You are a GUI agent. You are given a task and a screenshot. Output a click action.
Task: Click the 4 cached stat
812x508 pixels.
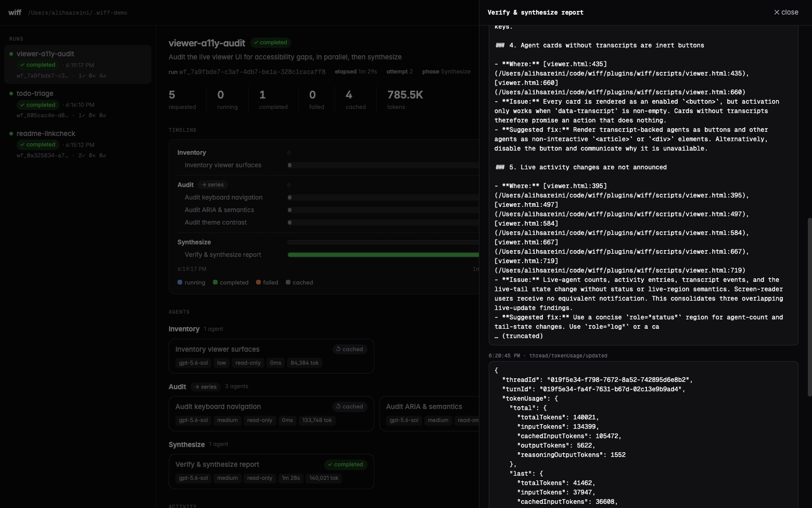[x=356, y=100]
